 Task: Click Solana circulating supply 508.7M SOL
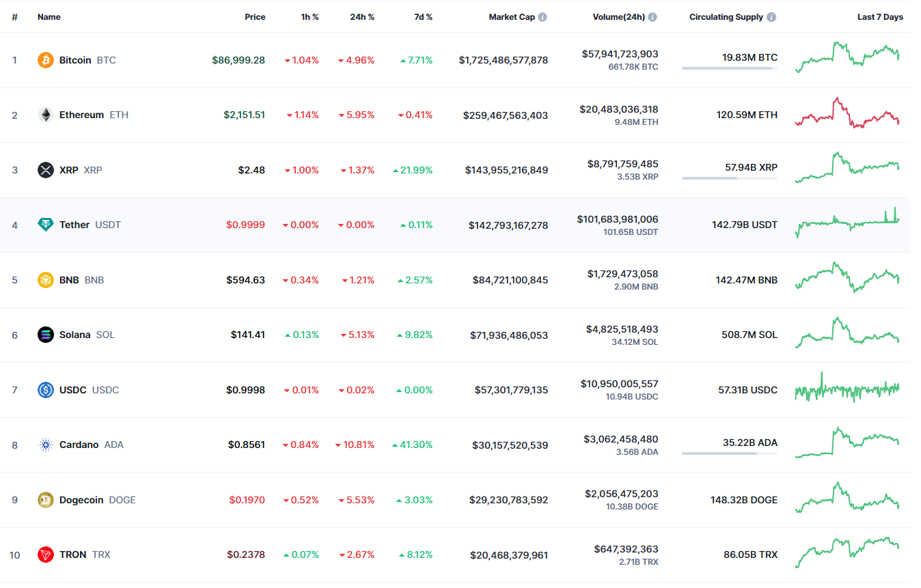pyautogui.click(x=749, y=335)
